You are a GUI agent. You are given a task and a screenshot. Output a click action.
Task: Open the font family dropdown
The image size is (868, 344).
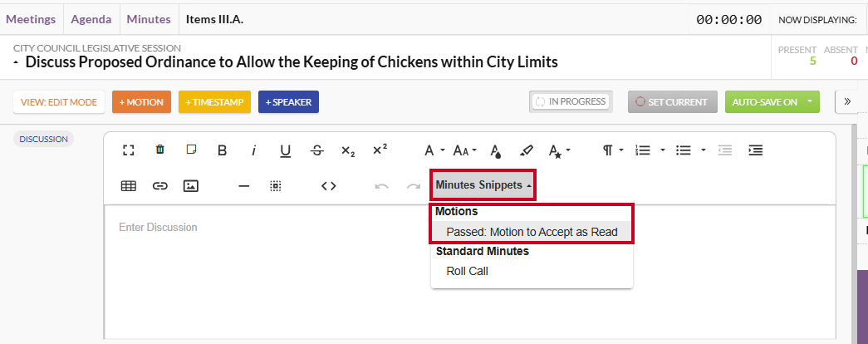pos(434,150)
